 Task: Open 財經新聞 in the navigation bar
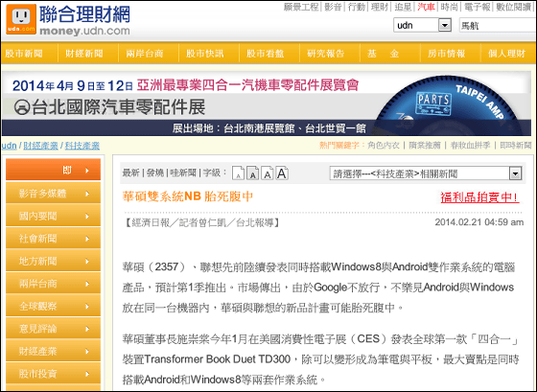pos(84,54)
